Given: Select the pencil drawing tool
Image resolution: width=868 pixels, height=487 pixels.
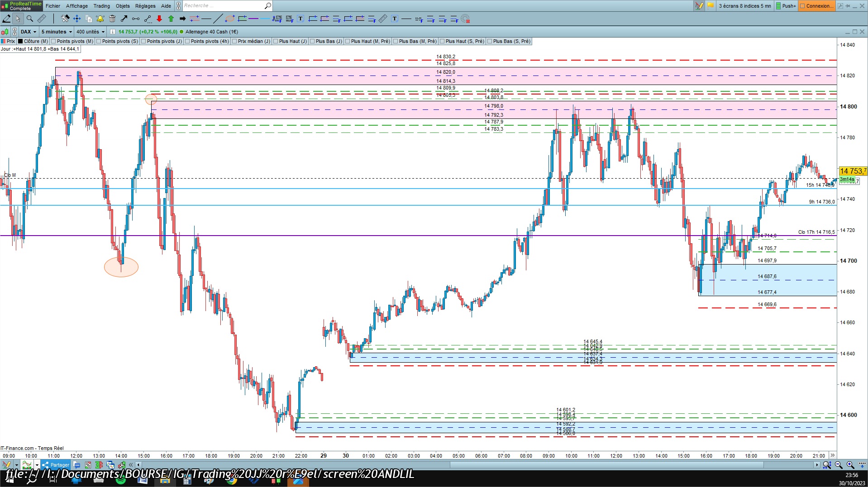Looking at the screenshot, I should pyautogui.click(x=6, y=19).
